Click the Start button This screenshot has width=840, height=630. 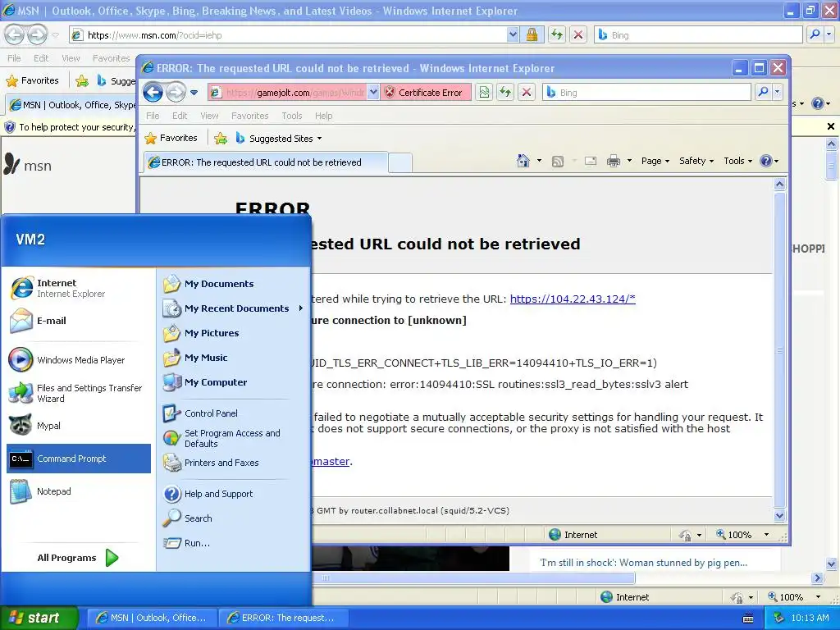[x=39, y=618]
